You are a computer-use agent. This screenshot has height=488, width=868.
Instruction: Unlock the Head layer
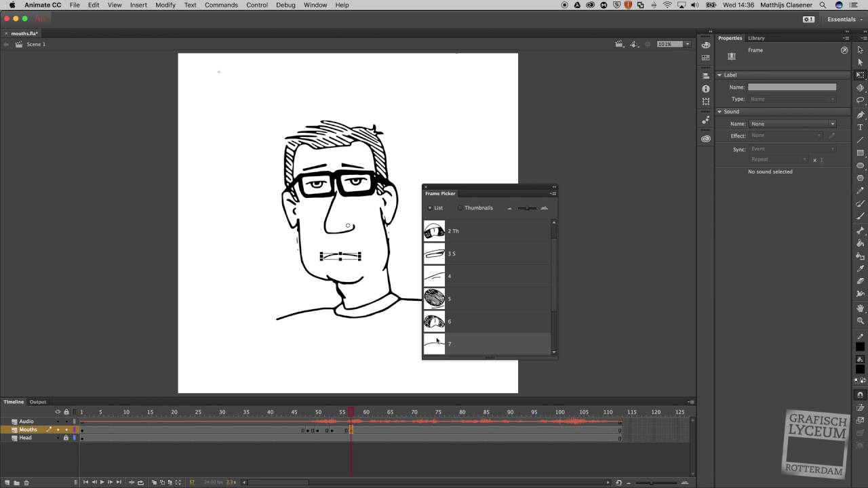[x=66, y=438]
